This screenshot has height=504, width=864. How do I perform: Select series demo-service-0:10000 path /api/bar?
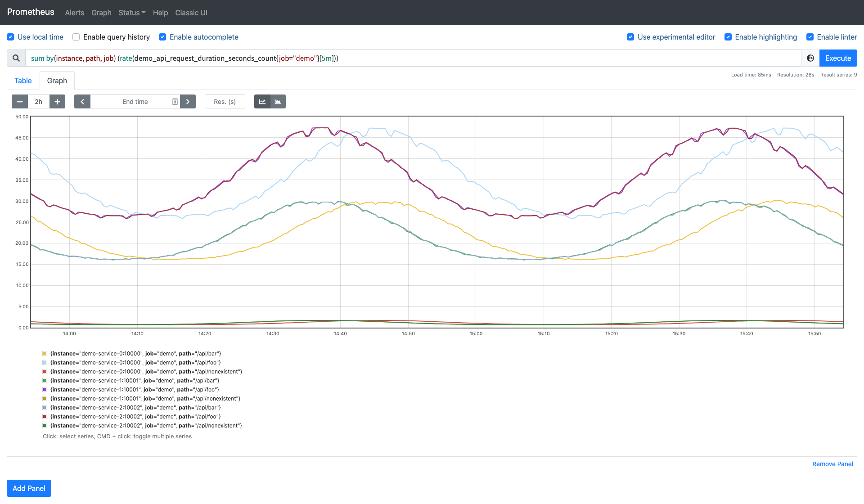[136, 354]
